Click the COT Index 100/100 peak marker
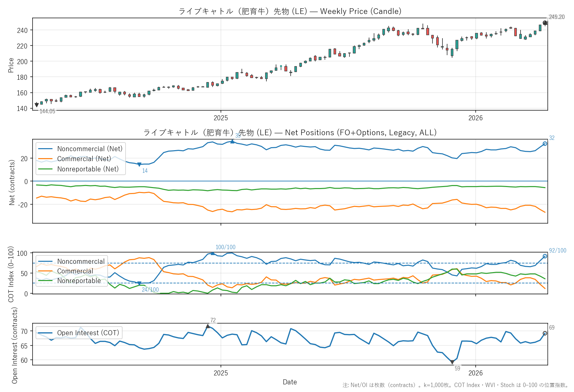 tap(213, 253)
